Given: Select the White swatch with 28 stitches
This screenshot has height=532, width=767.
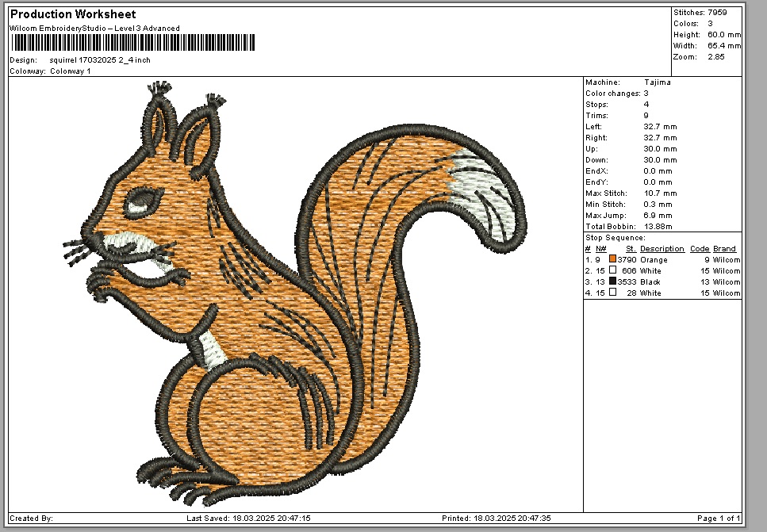Looking at the screenshot, I should click(x=612, y=293).
